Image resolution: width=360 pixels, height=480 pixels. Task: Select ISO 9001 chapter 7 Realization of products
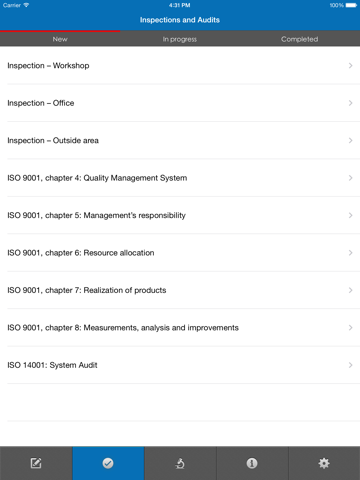click(x=180, y=290)
